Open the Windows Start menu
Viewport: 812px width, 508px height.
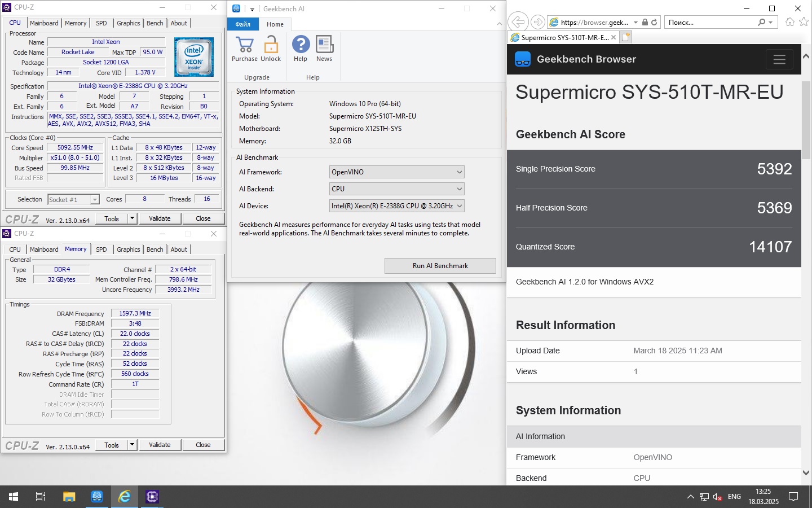click(x=14, y=497)
